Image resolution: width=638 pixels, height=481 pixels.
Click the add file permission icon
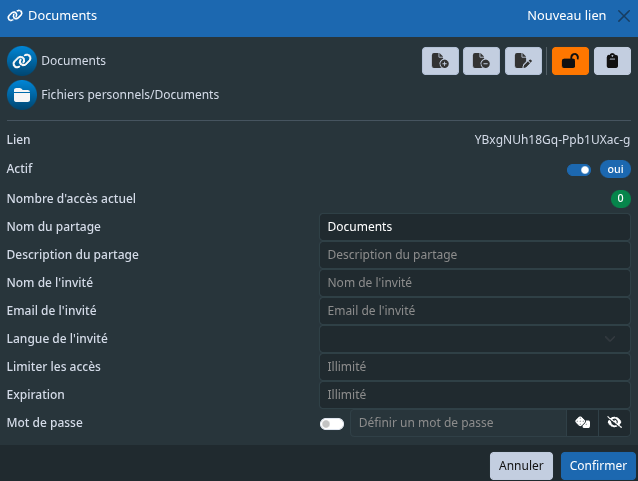point(440,61)
